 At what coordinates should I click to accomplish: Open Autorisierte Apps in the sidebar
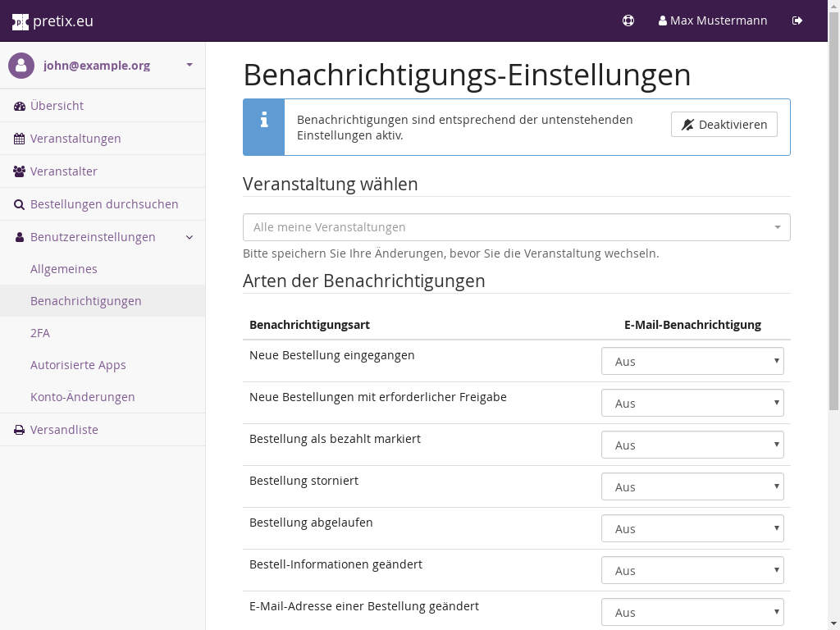click(78, 365)
